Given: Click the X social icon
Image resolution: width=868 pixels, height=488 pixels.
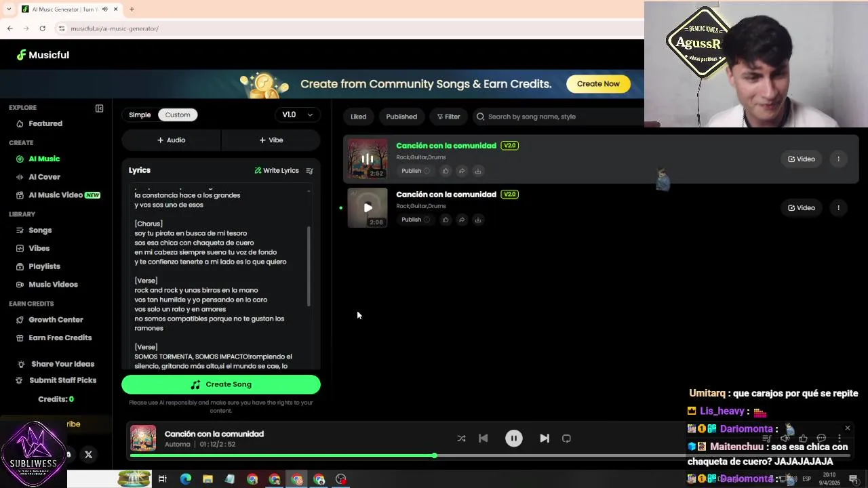Looking at the screenshot, I should 88,455.
